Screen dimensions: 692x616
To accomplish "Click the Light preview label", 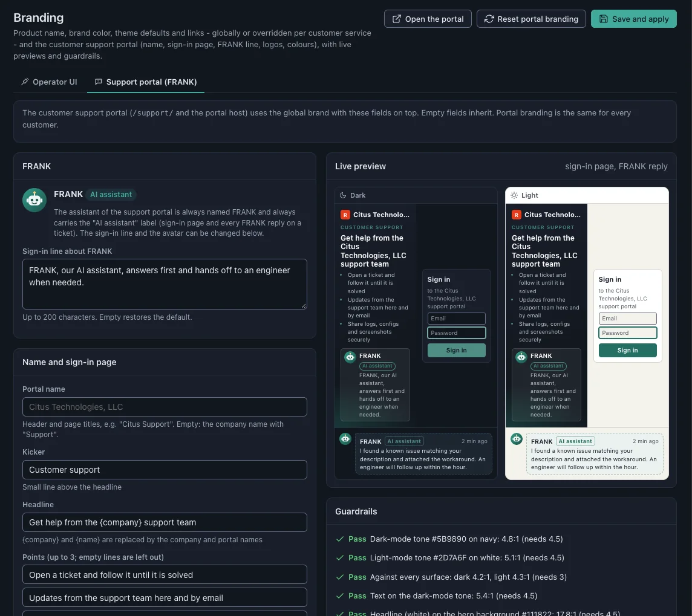I will pos(529,195).
